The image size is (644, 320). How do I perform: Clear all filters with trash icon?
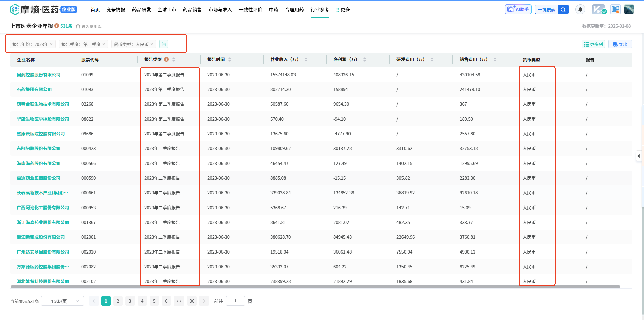(163, 44)
